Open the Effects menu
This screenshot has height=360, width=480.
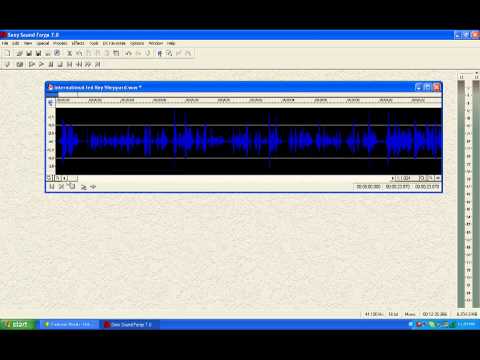pyautogui.click(x=78, y=43)
